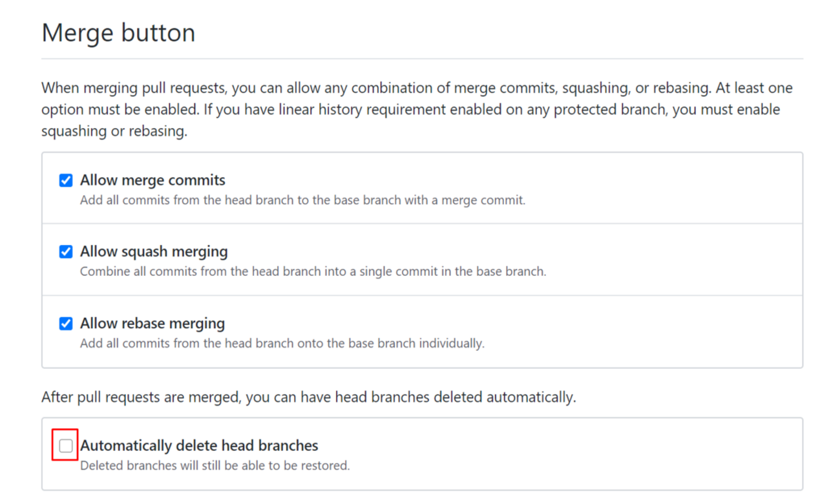Viewport: 840px width, 504px height.
Task: Toggle the Allow rebase merging checkbox
Action: tap(66, 323)
